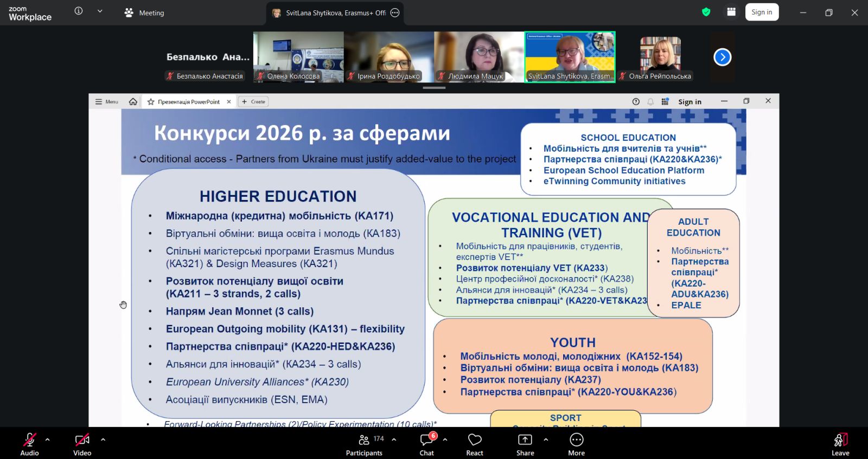The image size is (868, 459).
Task: Expand video options arrow next to Video
Action: [103, 439]
